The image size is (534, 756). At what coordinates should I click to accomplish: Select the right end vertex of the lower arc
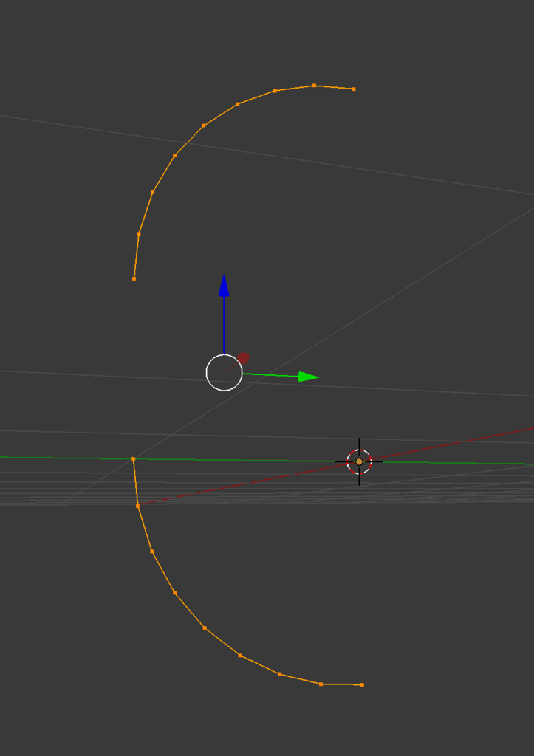pos(362,684)
